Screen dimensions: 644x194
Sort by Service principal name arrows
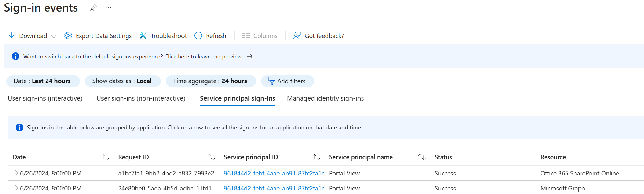[422, 157]
